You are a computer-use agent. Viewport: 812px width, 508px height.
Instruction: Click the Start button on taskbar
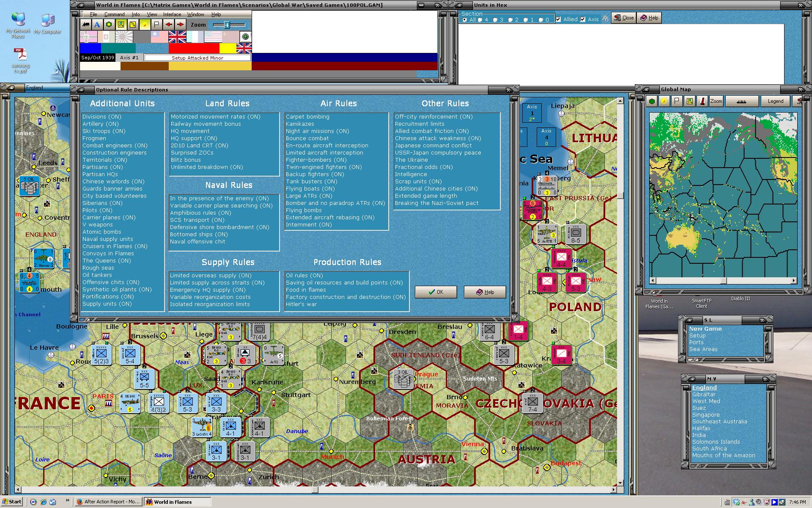(12, 502)
